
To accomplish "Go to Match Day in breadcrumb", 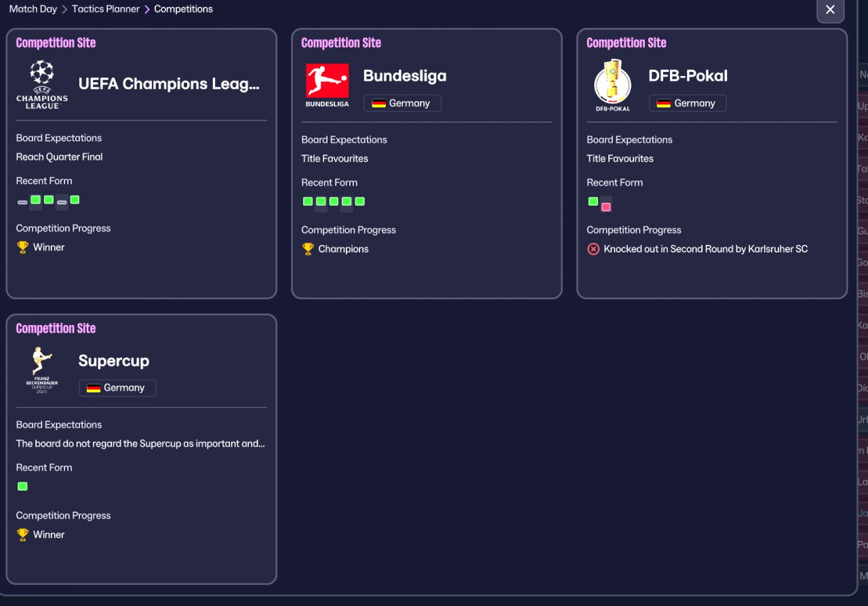I will (33, 9).
